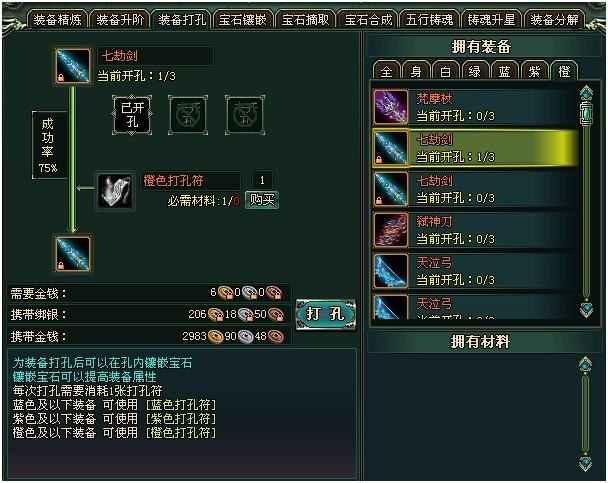This screenshot has height=483, width=608.
Task: Select the 弑神刀 blade icon in list
Action: [391, 230]
